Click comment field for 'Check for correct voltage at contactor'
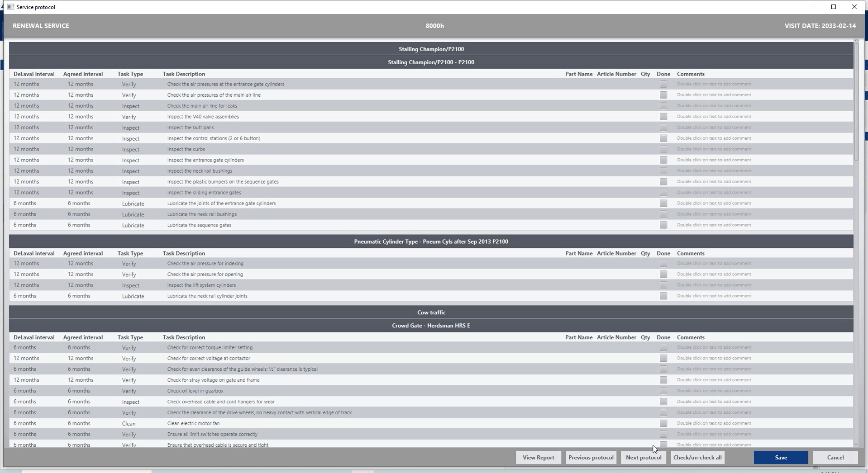This screenshot has height=473, width=868. click(x=714, y=358)
